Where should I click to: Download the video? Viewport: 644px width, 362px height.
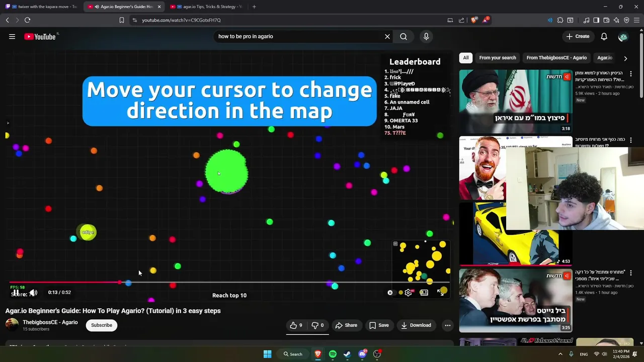416,325
